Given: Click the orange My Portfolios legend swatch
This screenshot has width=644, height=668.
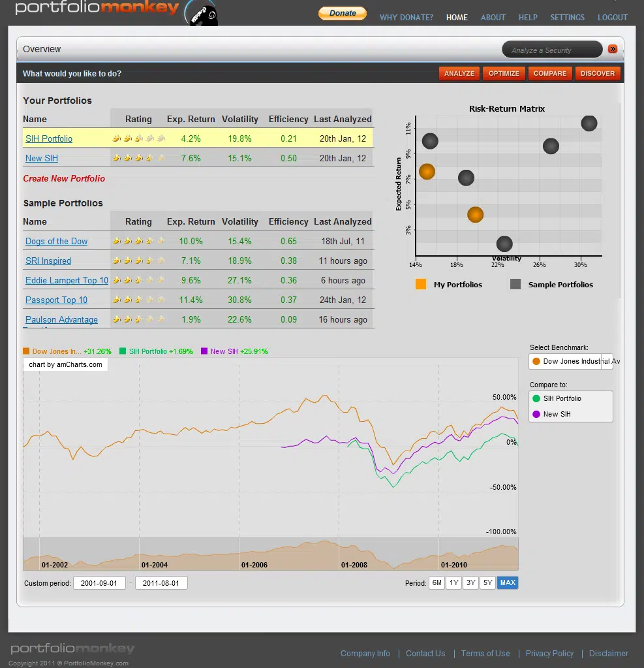Looking at the screenshot, I should point(420,285).
